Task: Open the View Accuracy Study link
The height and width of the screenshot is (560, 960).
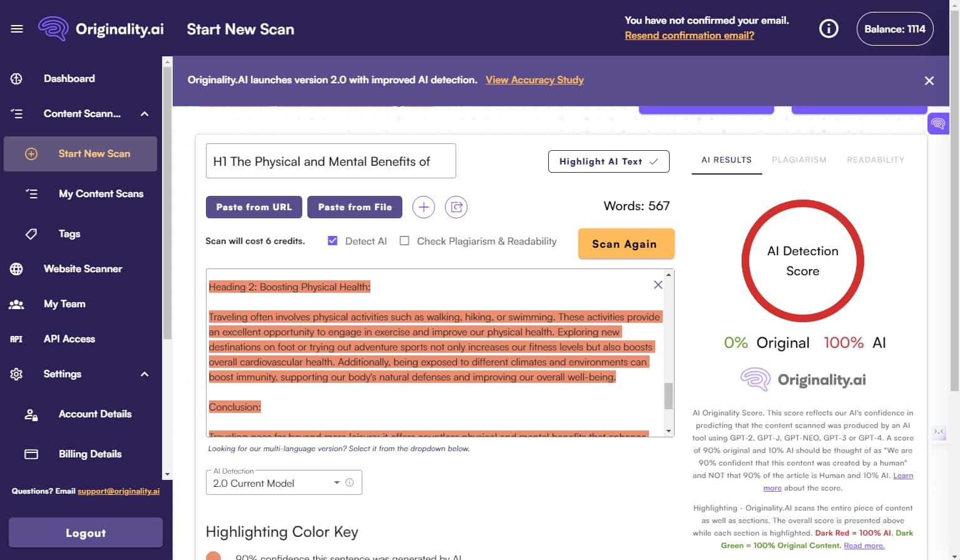Action: point(534,80)
